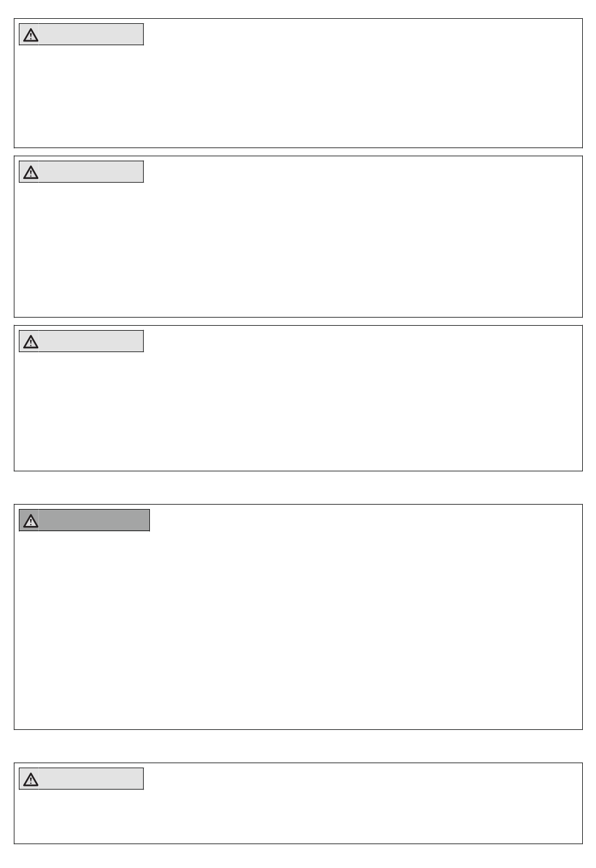
Task: Click the white gap between fourth and fifth boxes
Action: pyautogui.click(x=298, y=746)
